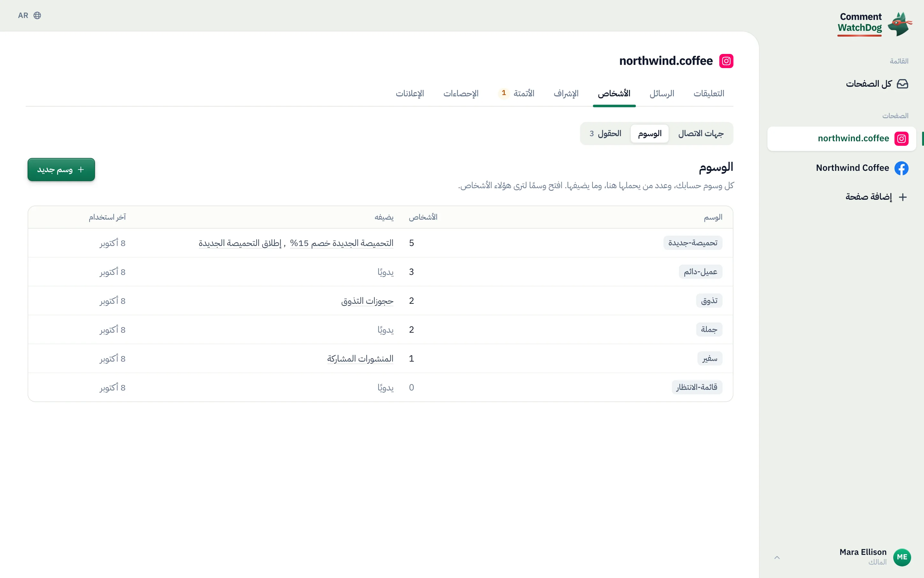Switch to the الإعلانات tab

coord(410,93)
